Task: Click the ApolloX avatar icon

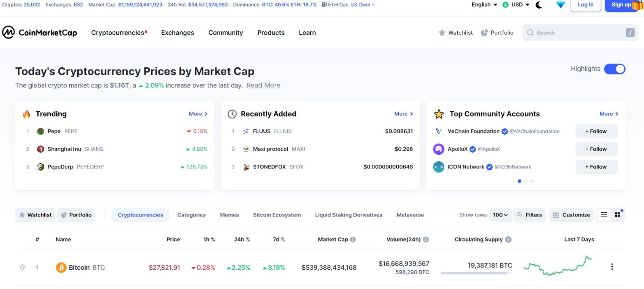Action: point(438,149)
